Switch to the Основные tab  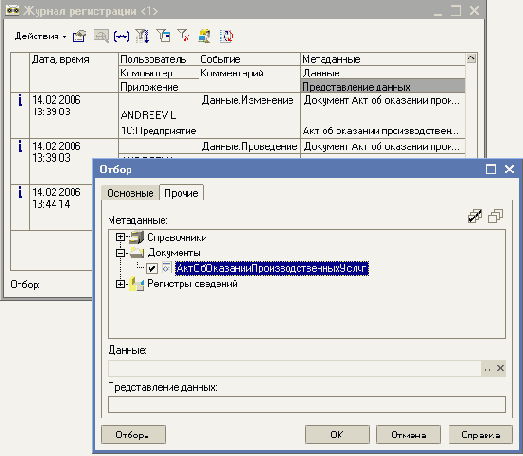coord(130,193)
